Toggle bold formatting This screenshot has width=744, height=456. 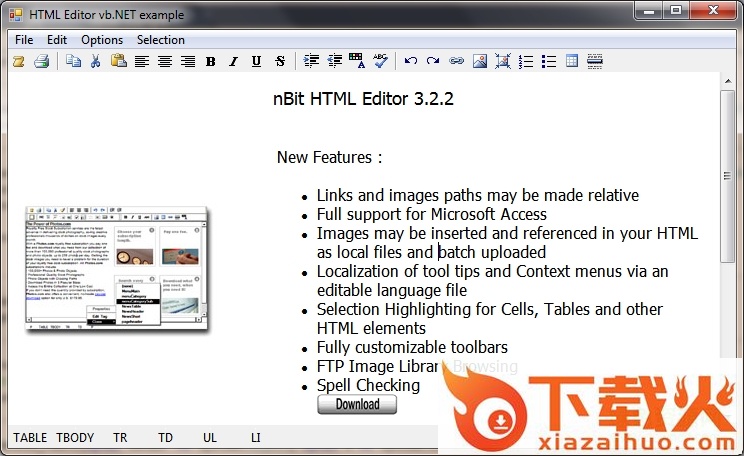[x=210, y=62]
